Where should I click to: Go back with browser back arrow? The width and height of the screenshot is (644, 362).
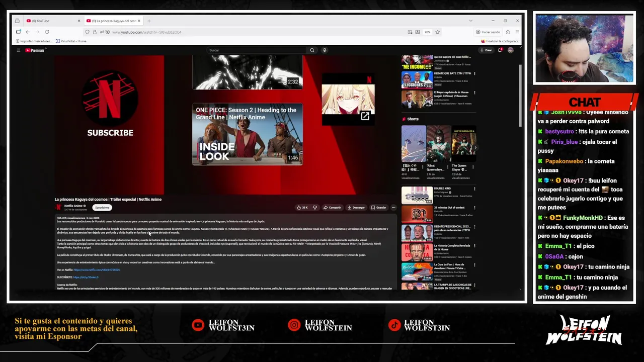(28, 32)
